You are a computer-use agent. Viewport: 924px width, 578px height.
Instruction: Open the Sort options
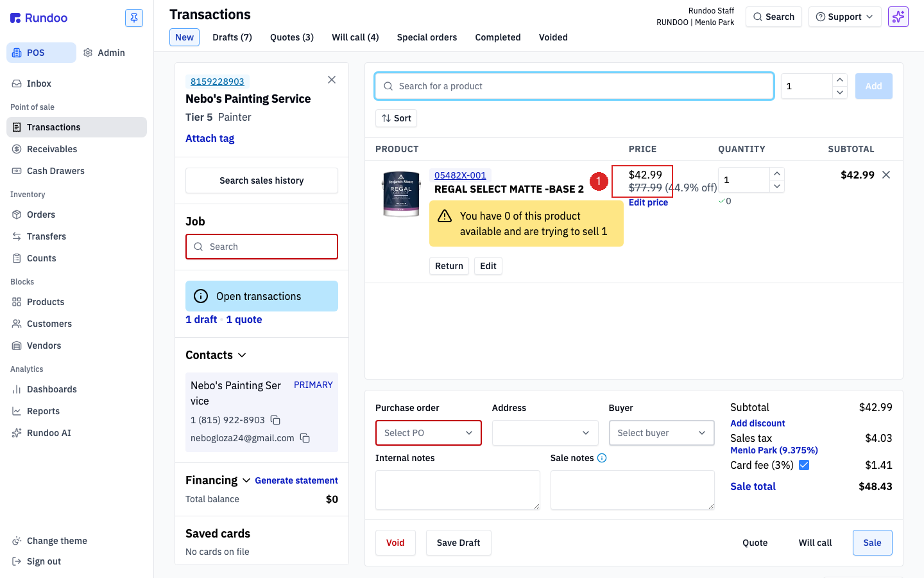click(x=397, y=118)
